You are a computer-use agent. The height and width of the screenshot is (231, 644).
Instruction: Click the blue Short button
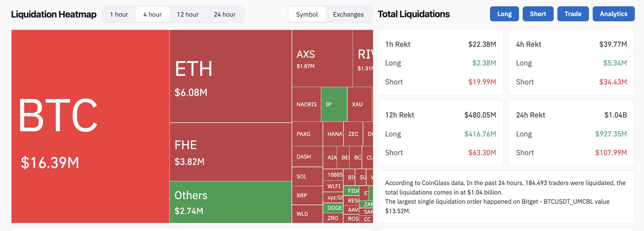[x=538, y=14]
